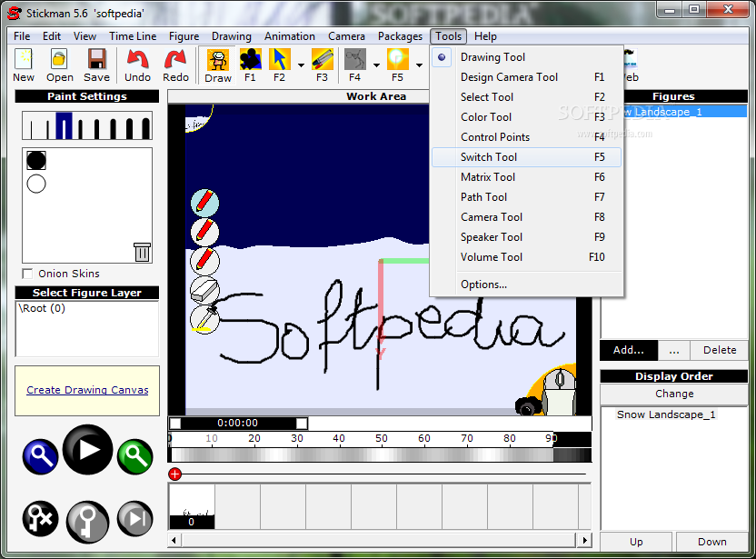Open dropdown arrow next to F5 tool

tap(419, 65)
